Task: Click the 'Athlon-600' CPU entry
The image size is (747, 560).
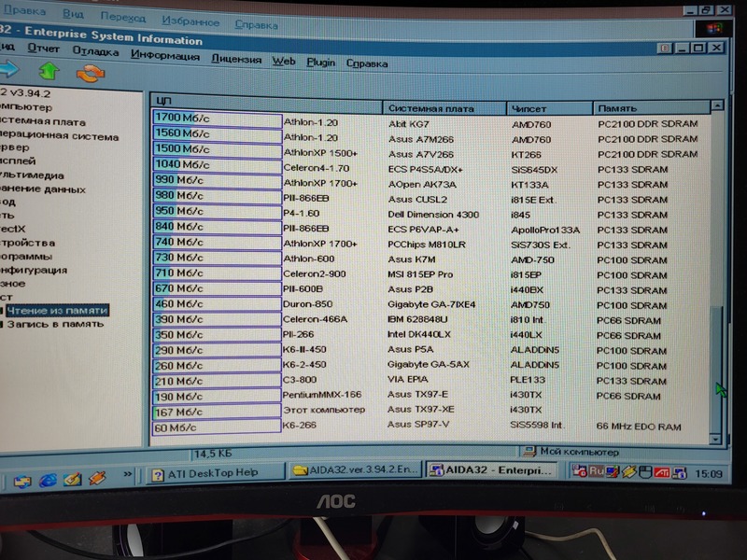Action: (x=309, y=259)
